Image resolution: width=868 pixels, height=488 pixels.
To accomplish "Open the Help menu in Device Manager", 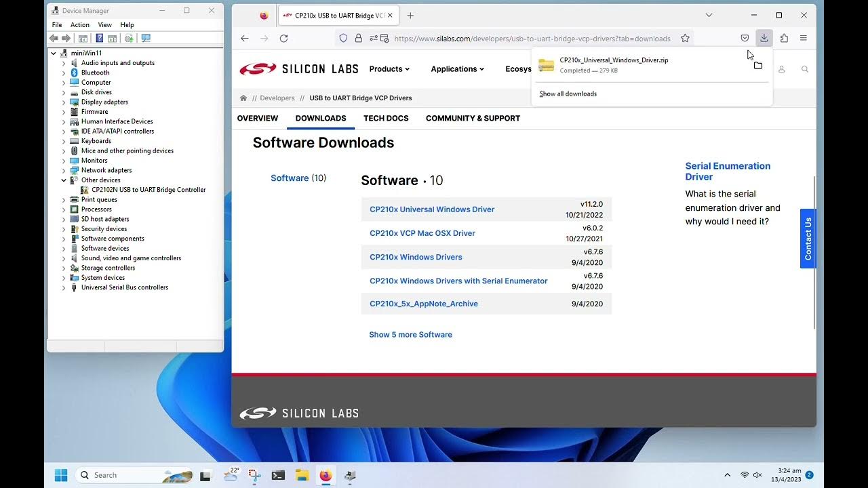I will pos(127,25).
